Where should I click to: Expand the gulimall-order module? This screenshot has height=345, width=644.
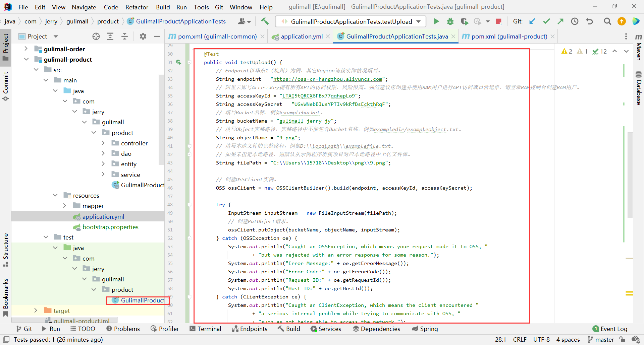26,49
